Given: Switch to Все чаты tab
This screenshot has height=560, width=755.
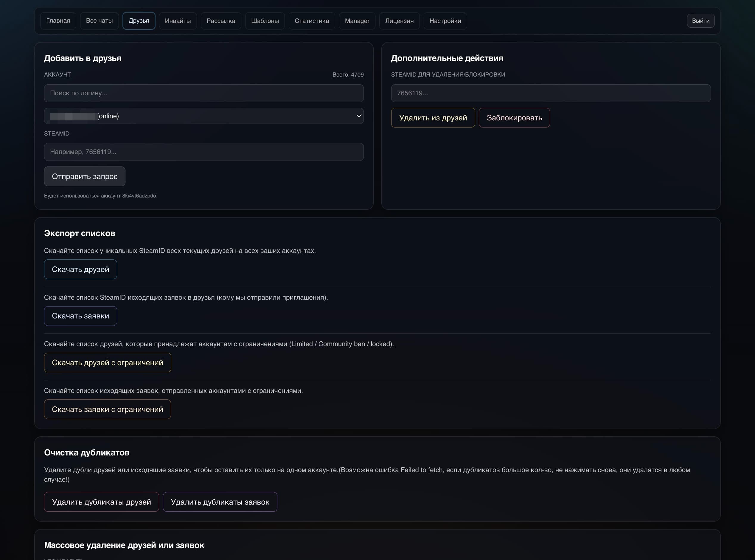Looking at the screenshot, I should pyautogui.click(x=99, y=21).
